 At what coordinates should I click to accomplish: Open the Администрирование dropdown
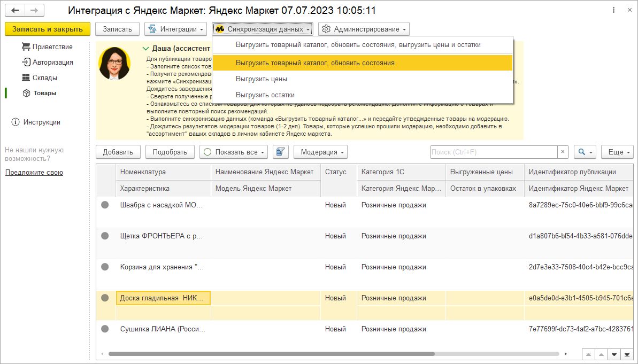[364, 29]
